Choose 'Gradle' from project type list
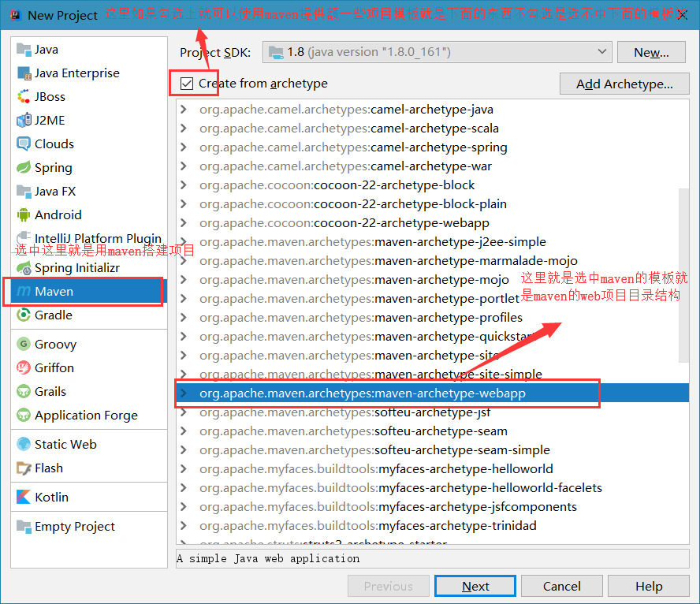Screen dimensions: 700x604 coord(89,315)
